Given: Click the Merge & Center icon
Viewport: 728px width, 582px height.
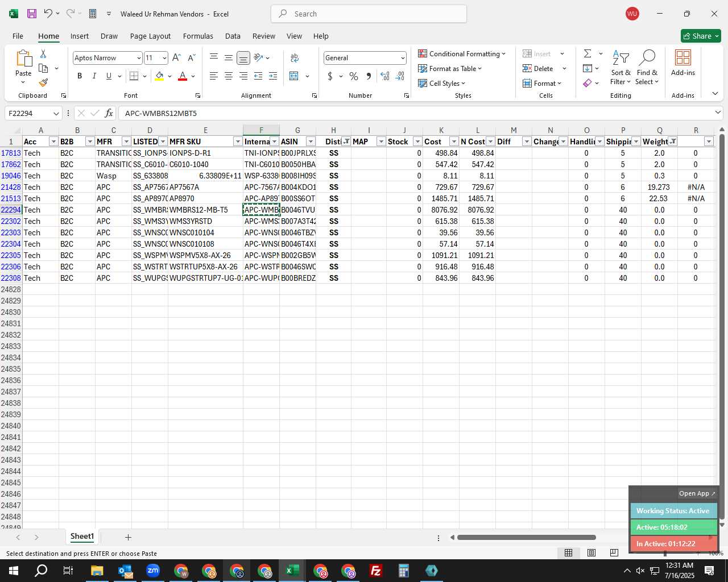Looking at the screenshot, I should pos(294,76).
